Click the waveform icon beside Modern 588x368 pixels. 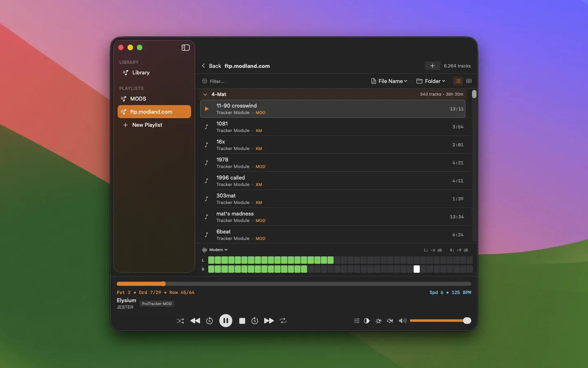tap(205, 250)
